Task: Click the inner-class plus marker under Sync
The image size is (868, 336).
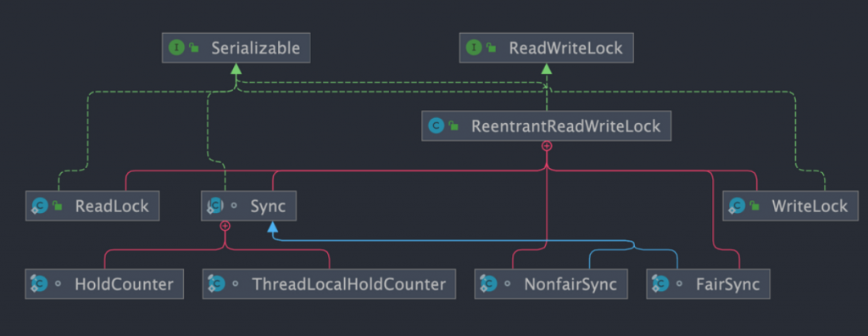Action: point(225,226)
